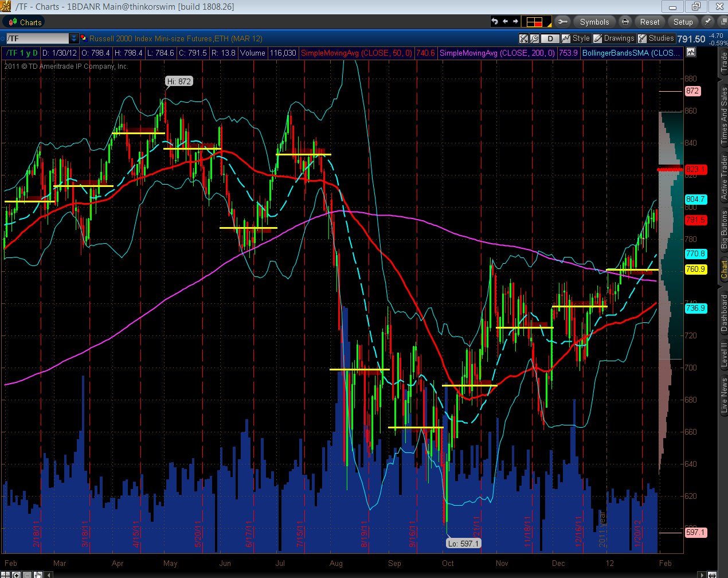Screen dimensions: 728x578
Task: Click the R: 13.8 range value
Action: click(x=224, y=53)
